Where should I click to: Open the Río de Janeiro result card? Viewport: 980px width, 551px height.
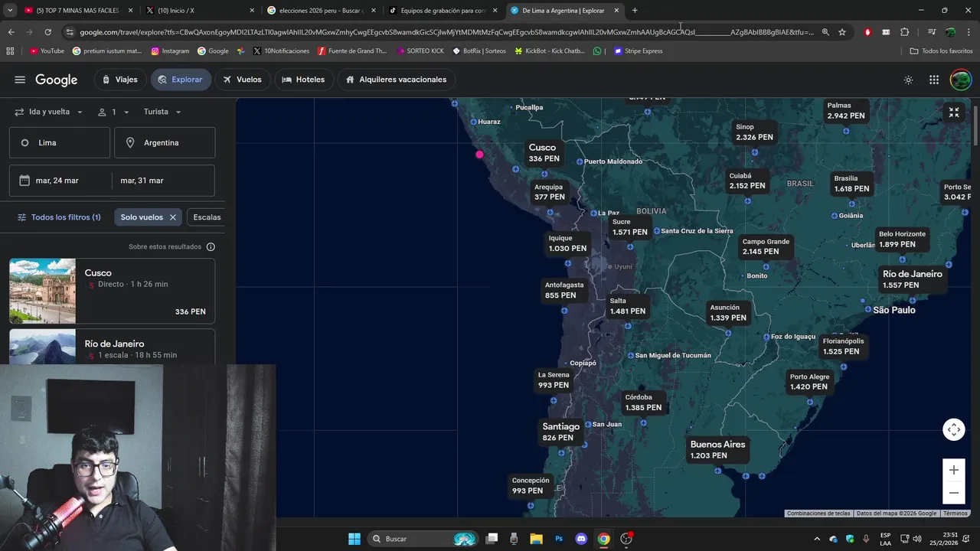112,347
